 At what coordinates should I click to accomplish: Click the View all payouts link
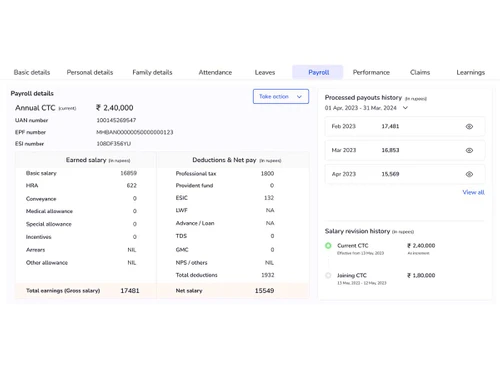pos(473,192)
